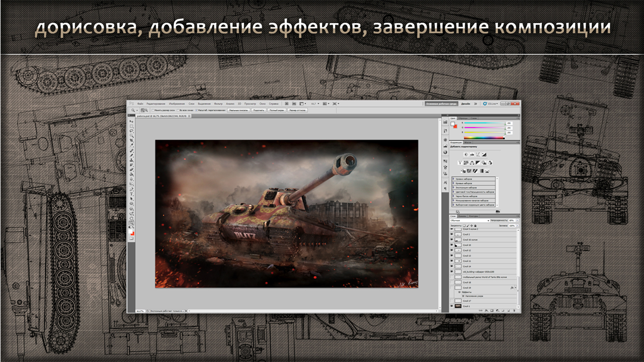Select the Move tool in Photoshop toolbox
This screenshot has height=362, width=644.
pos(131,121)
